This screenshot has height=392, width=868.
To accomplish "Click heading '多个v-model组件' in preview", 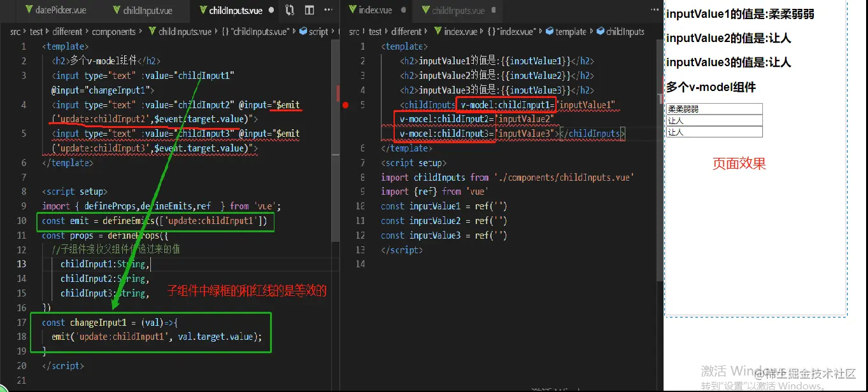I will (711, 87).
